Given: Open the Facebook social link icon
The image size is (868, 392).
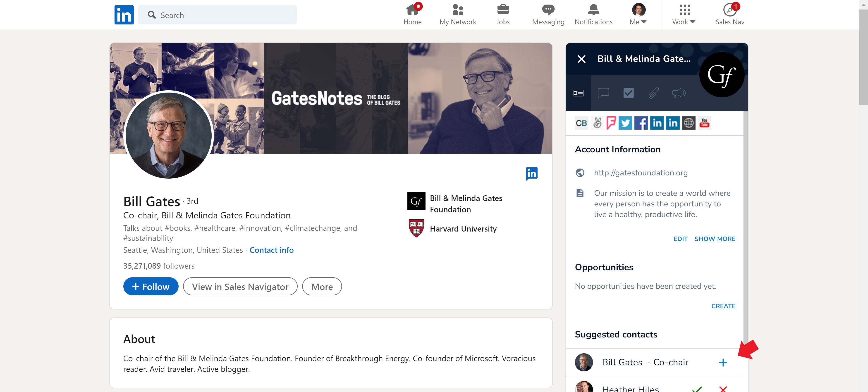Looking at the screenshot, I should coord(641,123).
